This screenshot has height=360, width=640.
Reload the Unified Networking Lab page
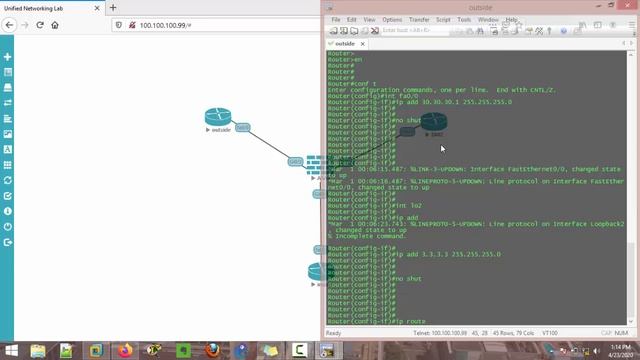40,25
